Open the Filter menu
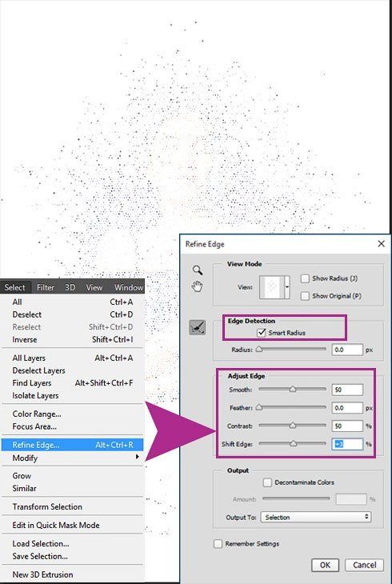The width and height of the screenshot is (392, 584). click(46, 287)
